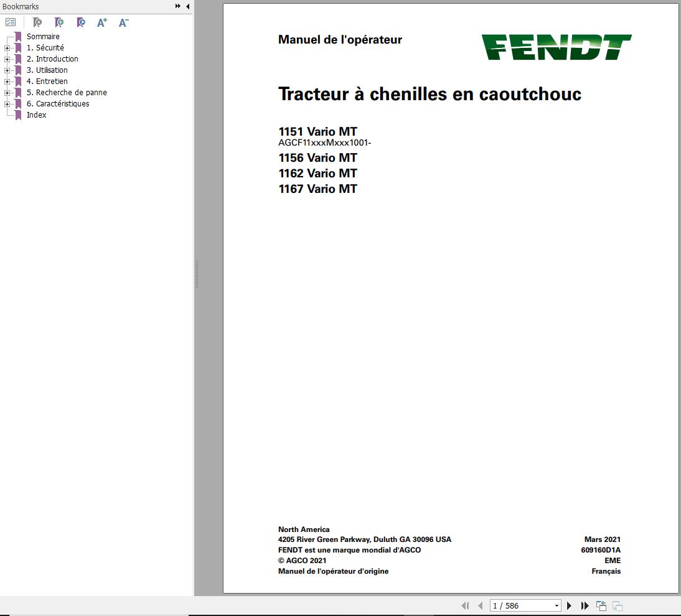Select the 5. Recherche de panne bookmark label

67,93
